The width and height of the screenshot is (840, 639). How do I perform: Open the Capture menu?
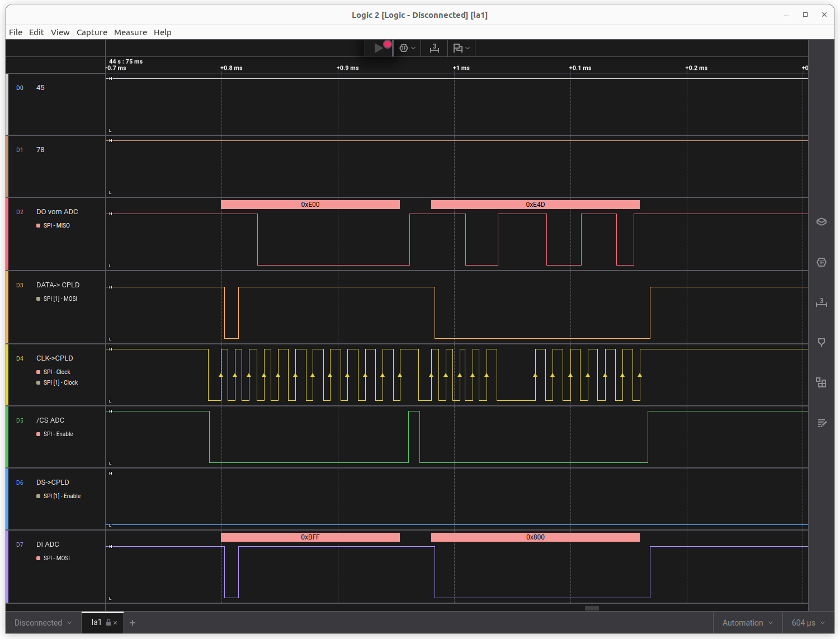pyautogui.click(x=92, y=32)
